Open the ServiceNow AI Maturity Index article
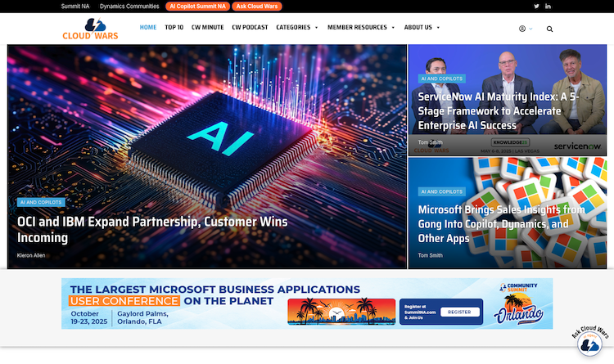Viewport: 614px width, 364px height. (x=498, y=111)
